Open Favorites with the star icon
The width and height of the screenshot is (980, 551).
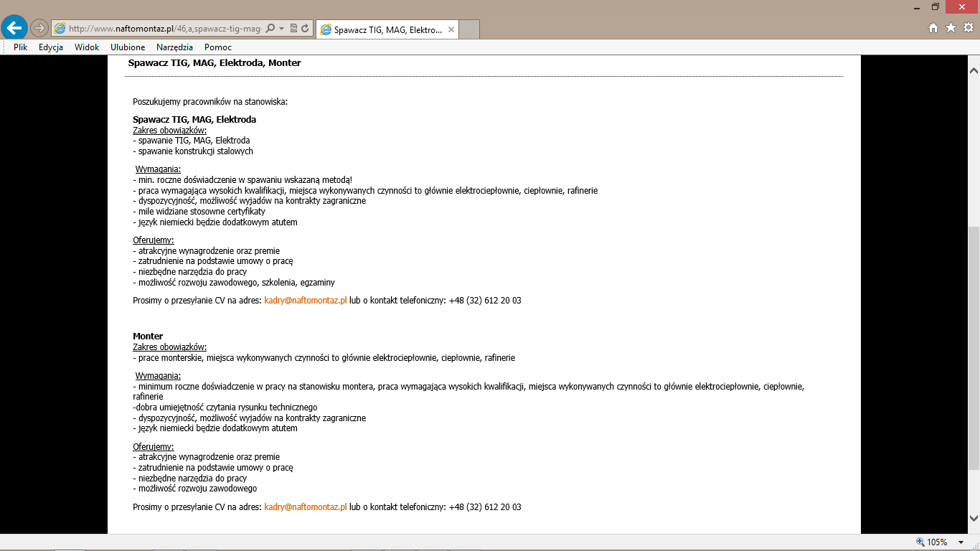point(951,28)
